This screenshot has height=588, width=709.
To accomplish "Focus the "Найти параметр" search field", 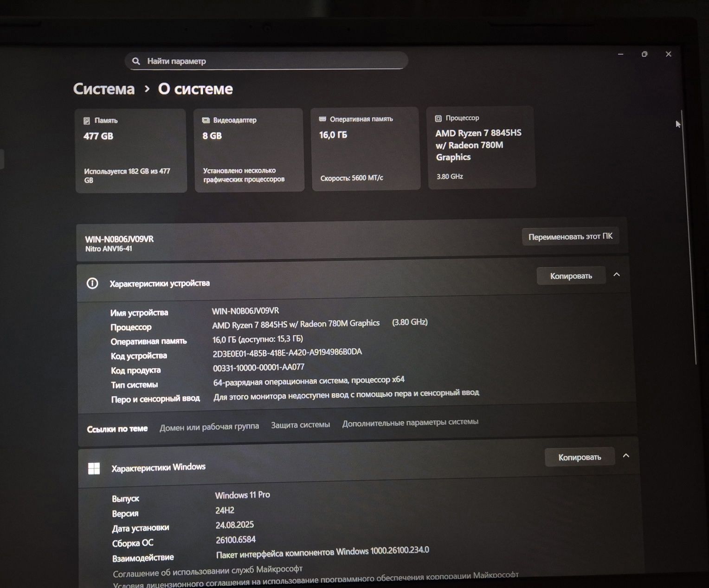I will pos(266,61).
